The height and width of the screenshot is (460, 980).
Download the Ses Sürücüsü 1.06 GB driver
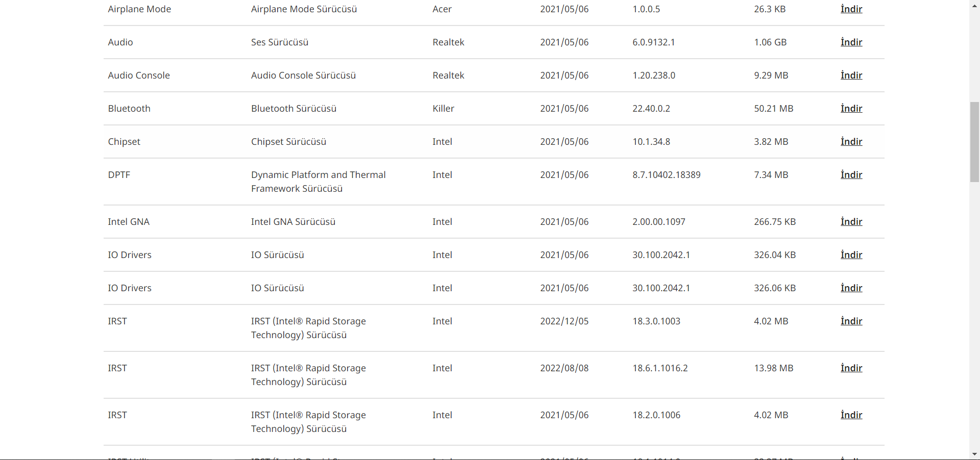coord(851,42)
